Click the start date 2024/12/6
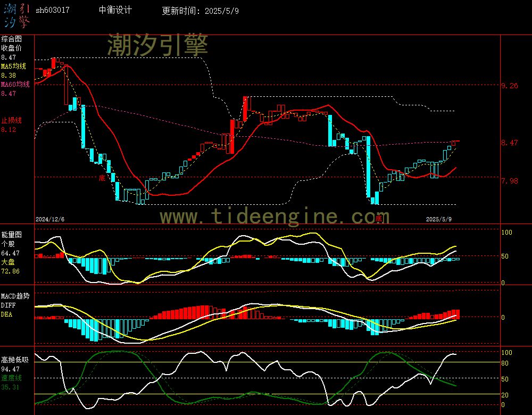Viewport: 532px width, 415px height. coord(50,219)
